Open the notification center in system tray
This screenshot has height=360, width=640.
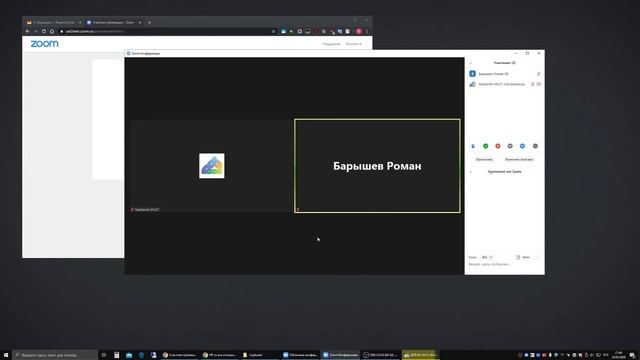coord(632,355)
